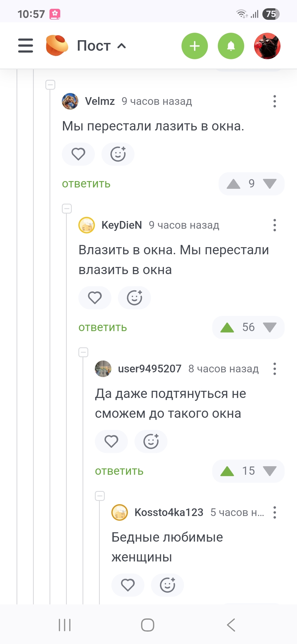Reply to the user9495207 comment
The height and width of the screenshot is (644, 297).
119,471
